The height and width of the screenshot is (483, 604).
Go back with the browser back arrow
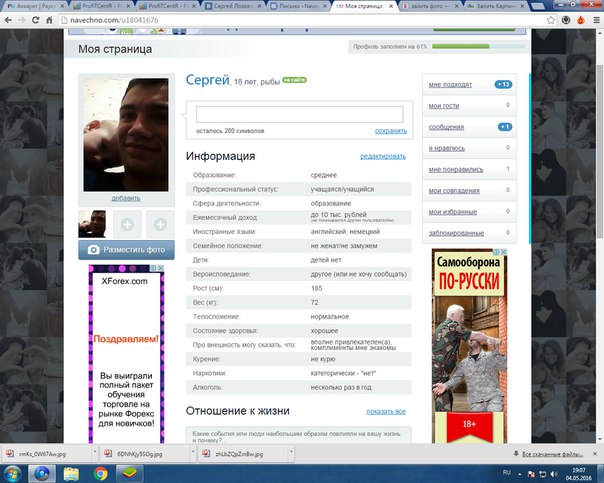pyautogui.click(x=8, y=20)
